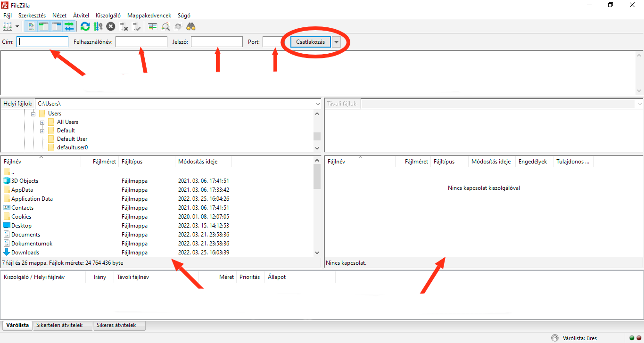Open the Szerkesztés menu
The width and height of the screenshot is (644, 343).
(x=32, y=16)
